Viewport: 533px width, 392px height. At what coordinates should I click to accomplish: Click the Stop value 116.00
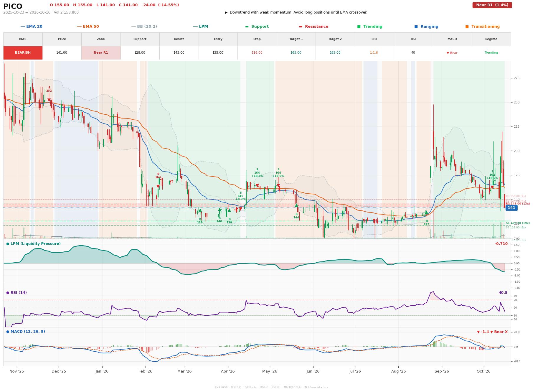pyautogui.click(x=257, y=53)
